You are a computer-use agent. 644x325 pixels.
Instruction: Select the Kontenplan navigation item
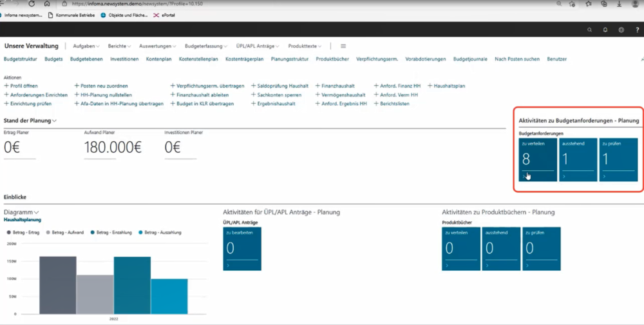click(158, 59)
